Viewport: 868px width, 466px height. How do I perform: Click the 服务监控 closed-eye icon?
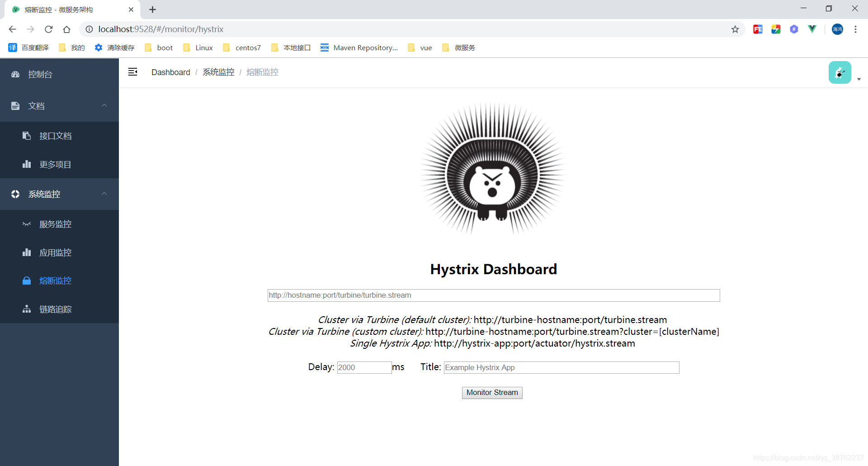[x=27, y=224]
